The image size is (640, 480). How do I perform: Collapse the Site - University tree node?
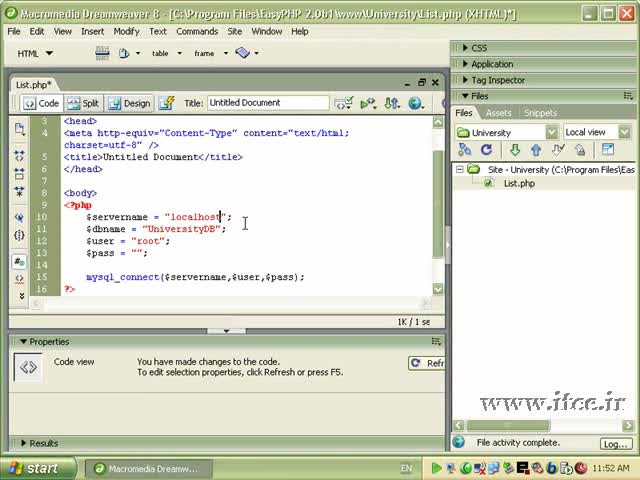click(x=460, y=169)
